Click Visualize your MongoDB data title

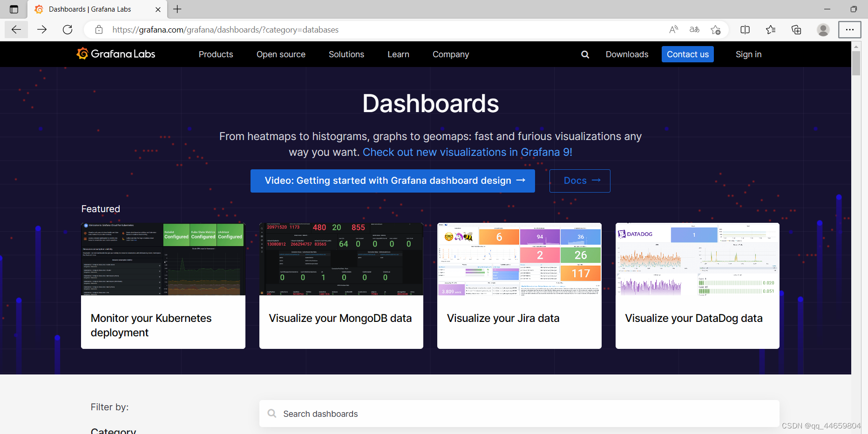[x=340, y=318]
